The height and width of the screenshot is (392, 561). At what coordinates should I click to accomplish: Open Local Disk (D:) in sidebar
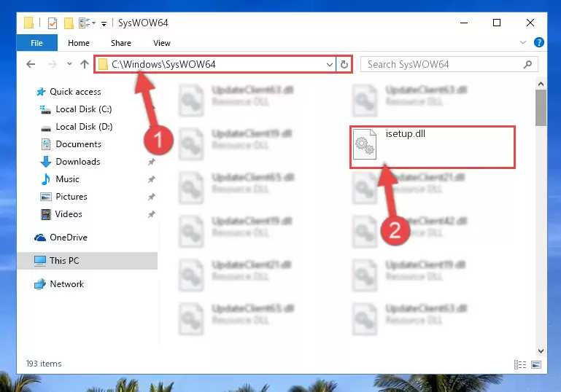pos(84,127)
